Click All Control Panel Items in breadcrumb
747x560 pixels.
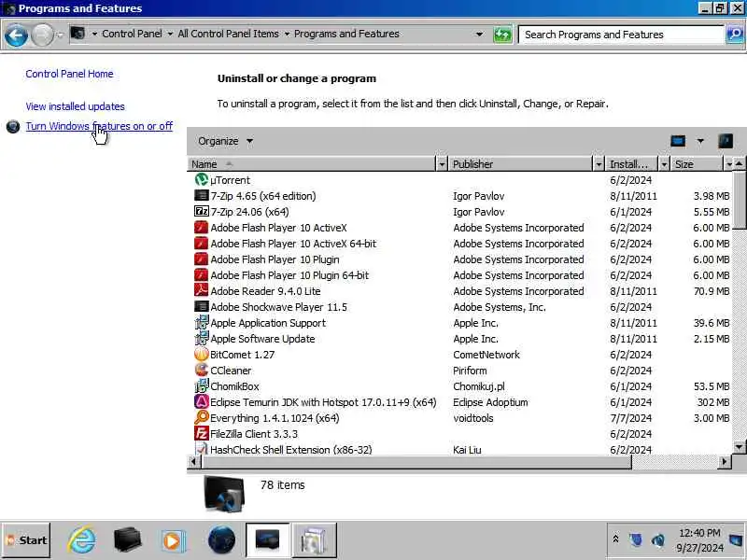(228, 34)
